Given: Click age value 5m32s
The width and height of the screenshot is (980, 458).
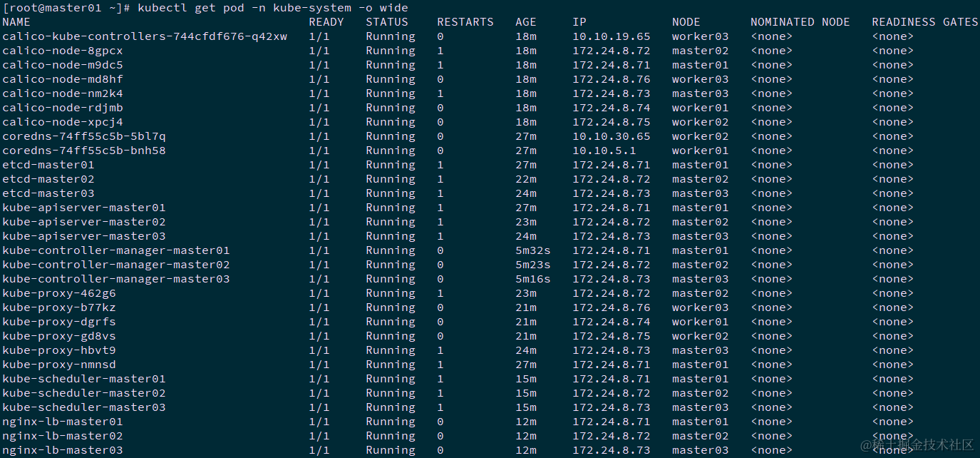Looking at the screenshot, I should 533,250.
